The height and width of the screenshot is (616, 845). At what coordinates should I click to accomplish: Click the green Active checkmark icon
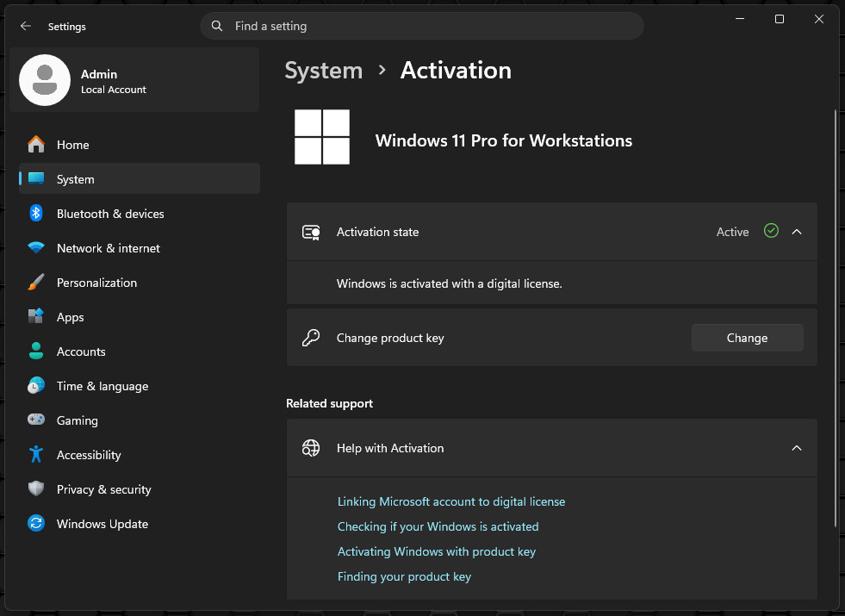[x=771, y=231]
